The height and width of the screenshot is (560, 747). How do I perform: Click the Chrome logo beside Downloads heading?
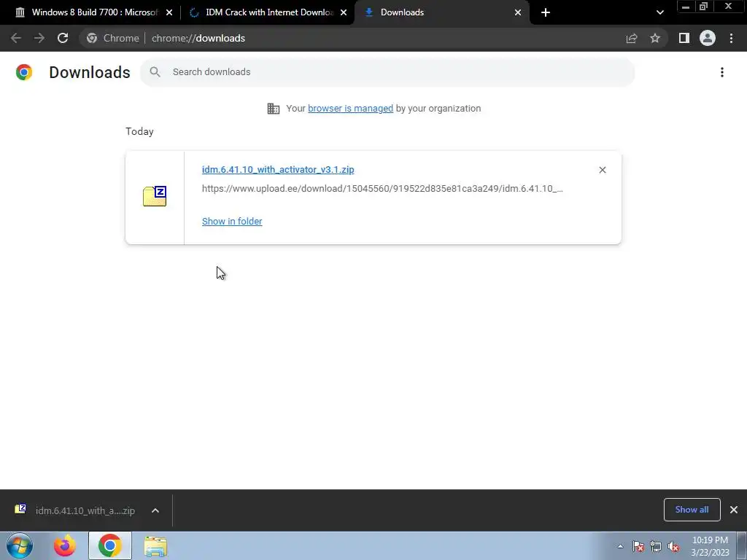click(x=24, y=72)
